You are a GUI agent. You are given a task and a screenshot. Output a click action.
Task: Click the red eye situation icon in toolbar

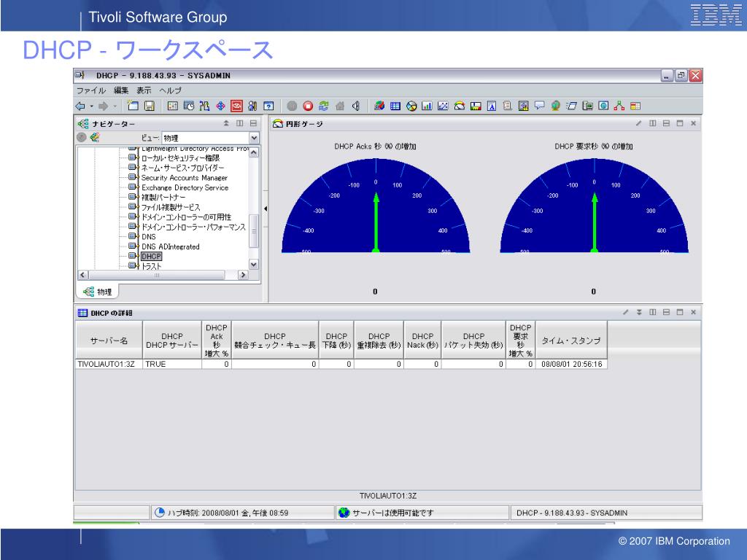[x=237, y=106]
